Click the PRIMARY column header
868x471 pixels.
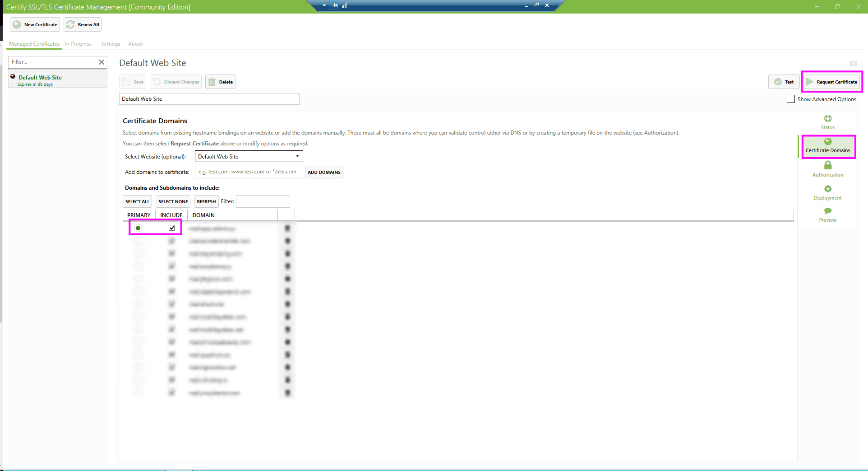tap(139, 215)
